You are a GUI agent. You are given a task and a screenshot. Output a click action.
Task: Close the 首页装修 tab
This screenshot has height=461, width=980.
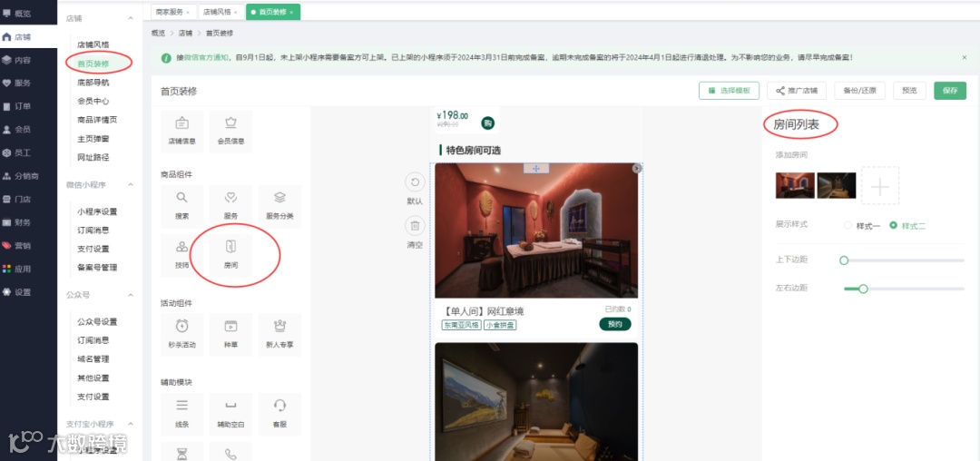tap(291, 13)
